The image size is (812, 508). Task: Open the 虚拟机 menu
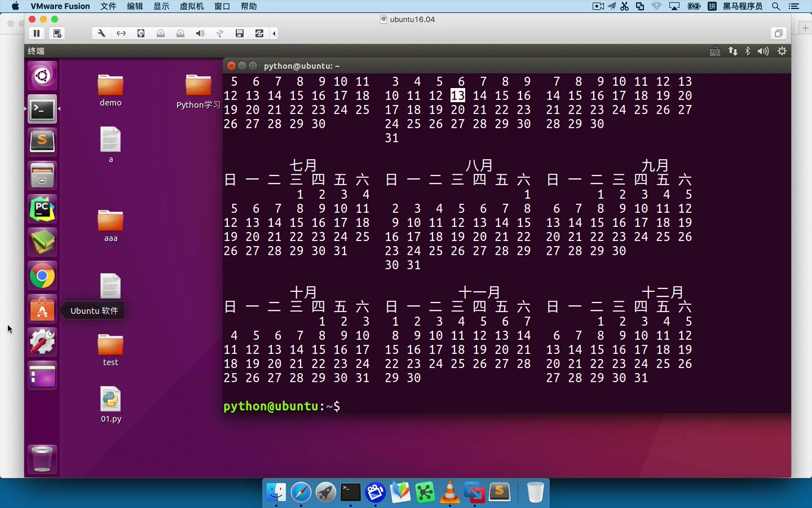click(192, 6)
